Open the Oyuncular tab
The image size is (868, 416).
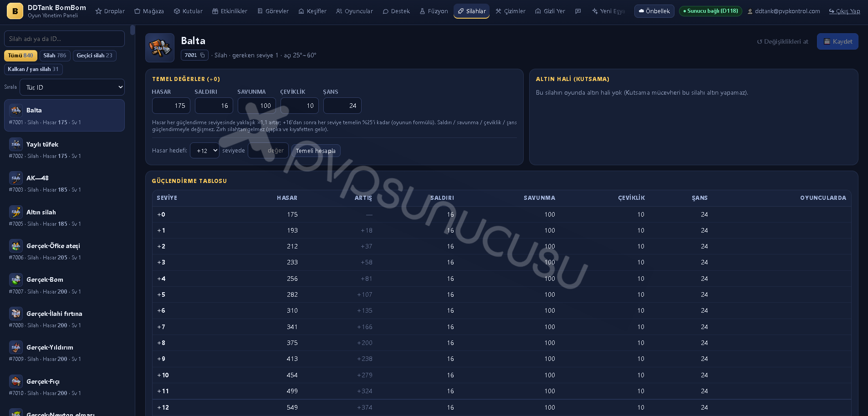tap(354, 11)
